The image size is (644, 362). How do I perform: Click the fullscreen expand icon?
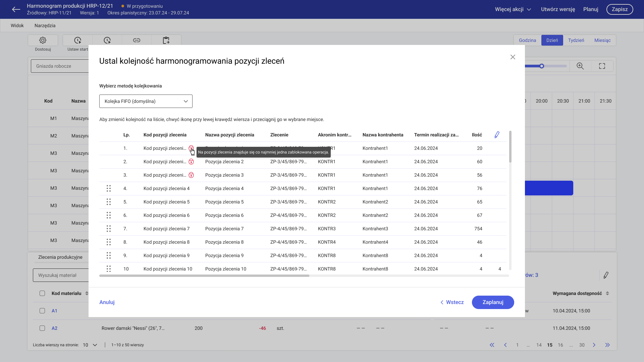pos(602,66)
